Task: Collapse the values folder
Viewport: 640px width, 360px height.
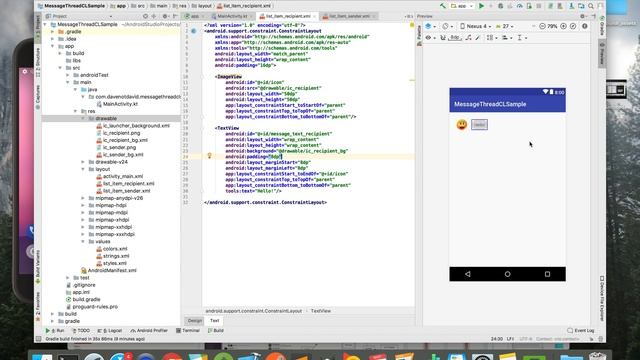Action: click(x=83, y=242)
